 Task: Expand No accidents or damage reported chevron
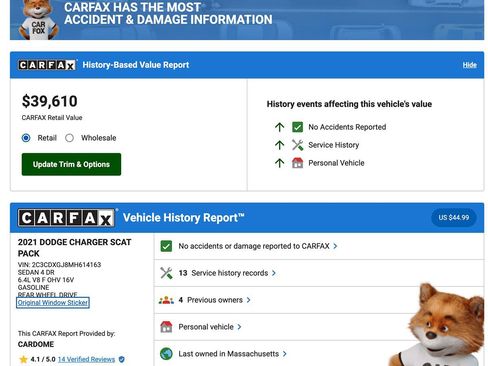(335, 246)
